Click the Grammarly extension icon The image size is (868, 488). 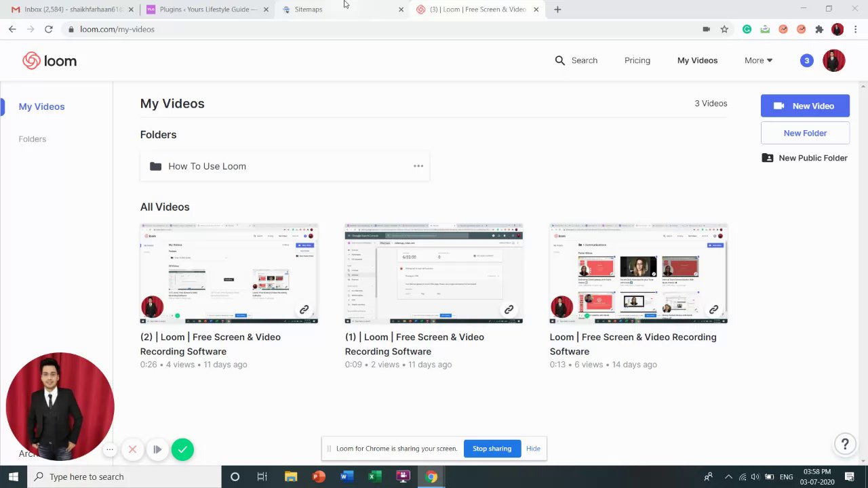(747, 29)
